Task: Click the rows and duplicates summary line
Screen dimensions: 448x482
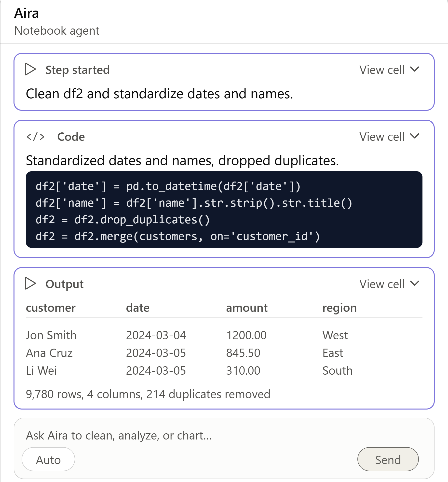Action: coord(148,394)
